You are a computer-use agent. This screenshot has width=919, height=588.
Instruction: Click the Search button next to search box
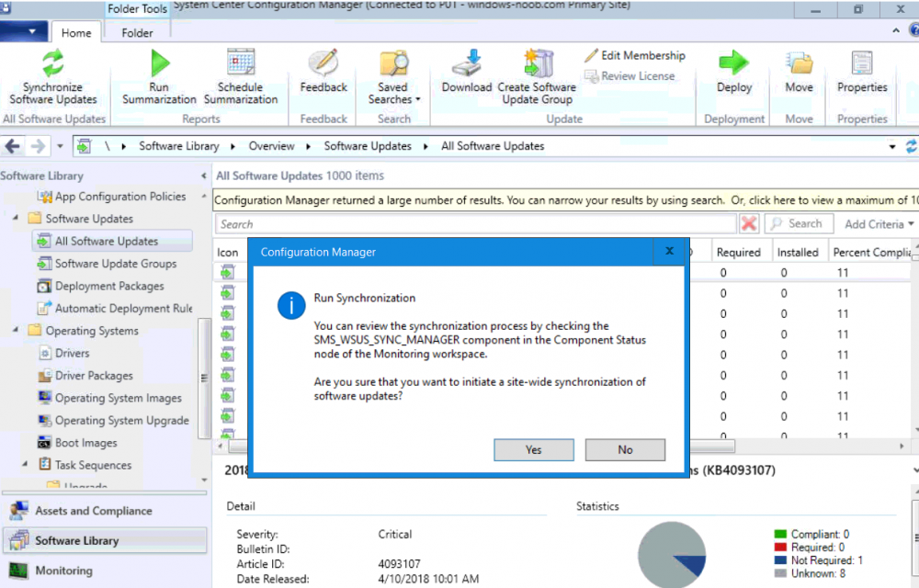(799, 224)
